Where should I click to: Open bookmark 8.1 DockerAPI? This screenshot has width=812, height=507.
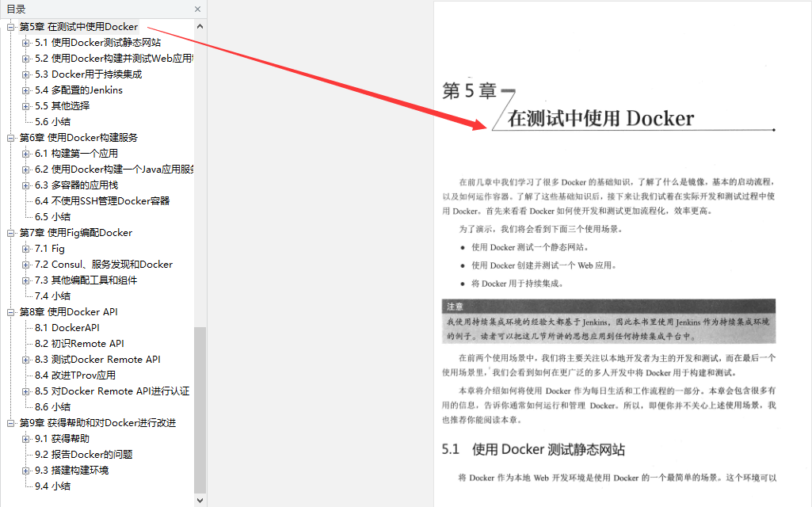coord(67,328)
